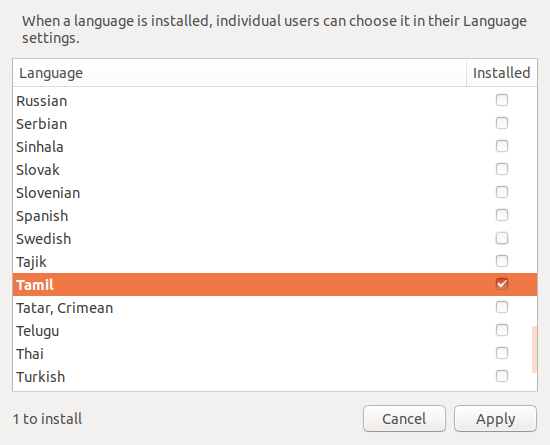This screenshot has width=550, height=445.
Task: Check the Russian installed checkbox
Action: [x=502, y=100]
